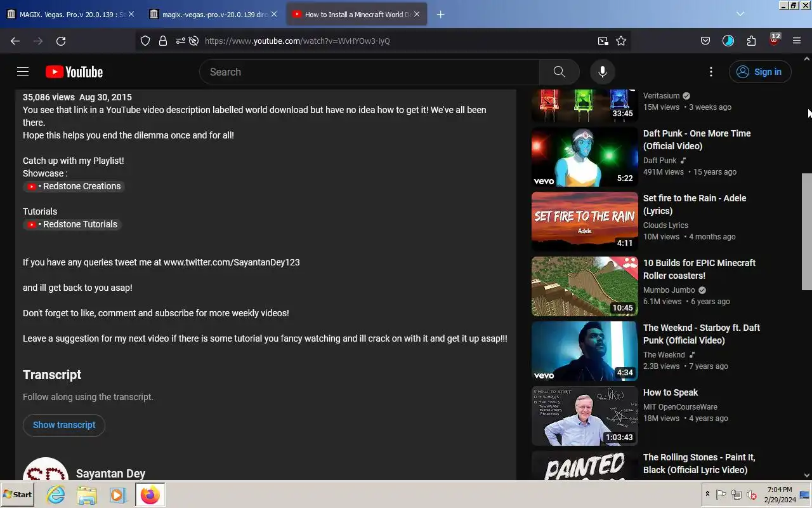Image resolution: width=812 pixels, height=508 pixels.
Task: Click the autoplay blocked icon in address bar
Action: 194,41
